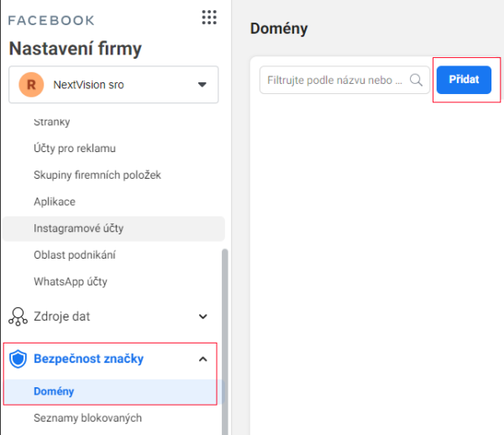This screenshot has width=504, height=435.
Task: Expand the Zdroje dat section chevron
Action: (x=202, y=317)
